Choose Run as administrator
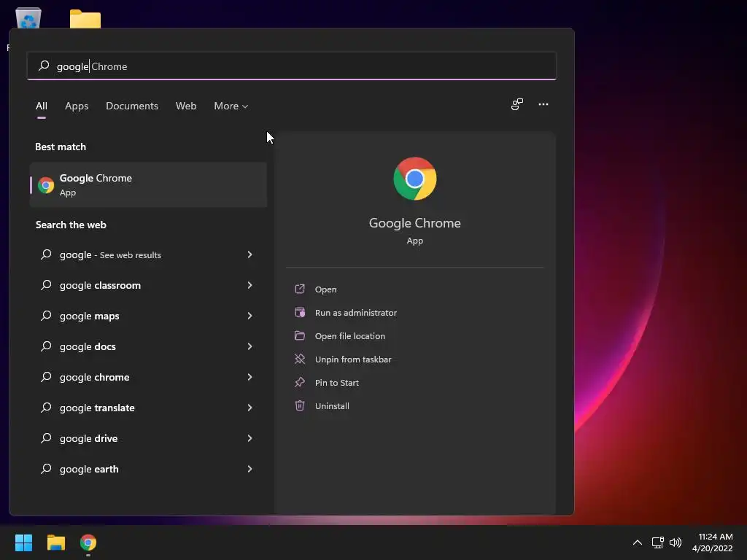Viewport: 747px width, 560px height. pyautogui.click(x=356, y=312)
